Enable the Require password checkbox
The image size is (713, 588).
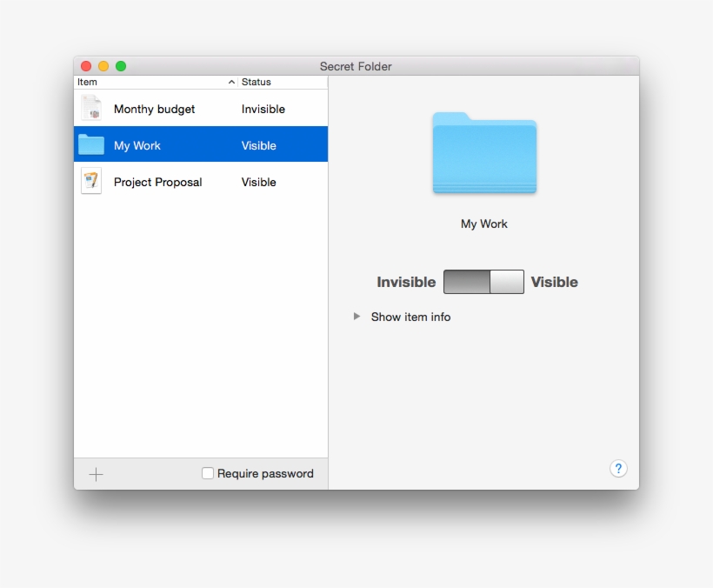(x=208, y=473)
